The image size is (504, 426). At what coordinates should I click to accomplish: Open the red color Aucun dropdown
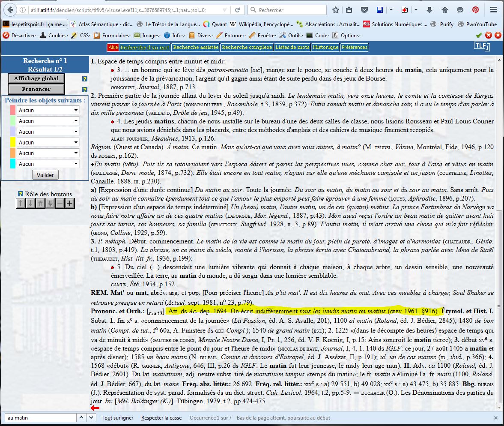(x=48, y=110)
